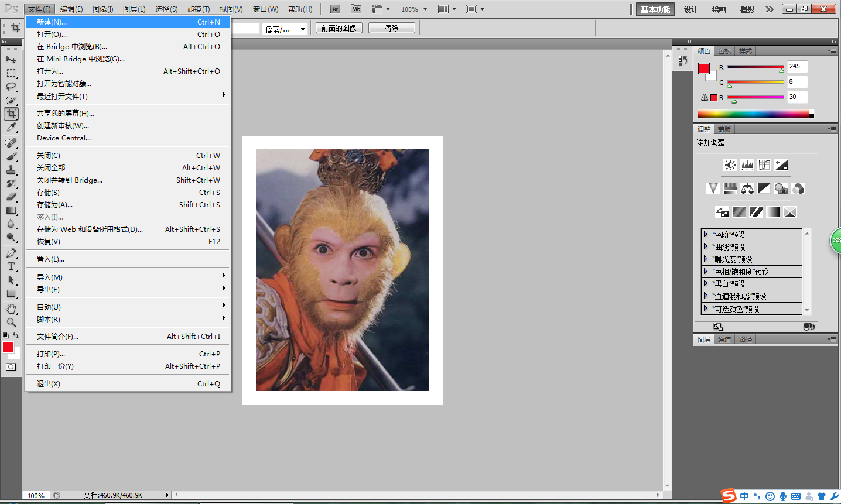
Task: Switch to the 设计 workspace
Action: (x=691, y=9)
